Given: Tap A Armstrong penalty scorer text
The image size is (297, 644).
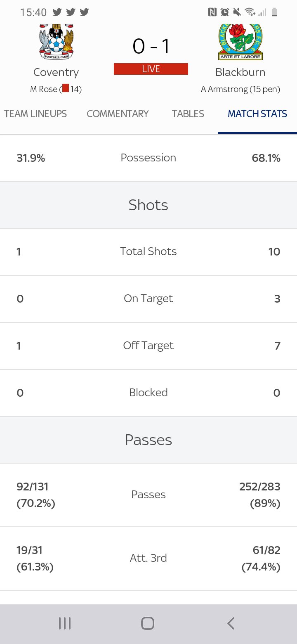Looking at the screenshot, I should [x=240, y=89].
